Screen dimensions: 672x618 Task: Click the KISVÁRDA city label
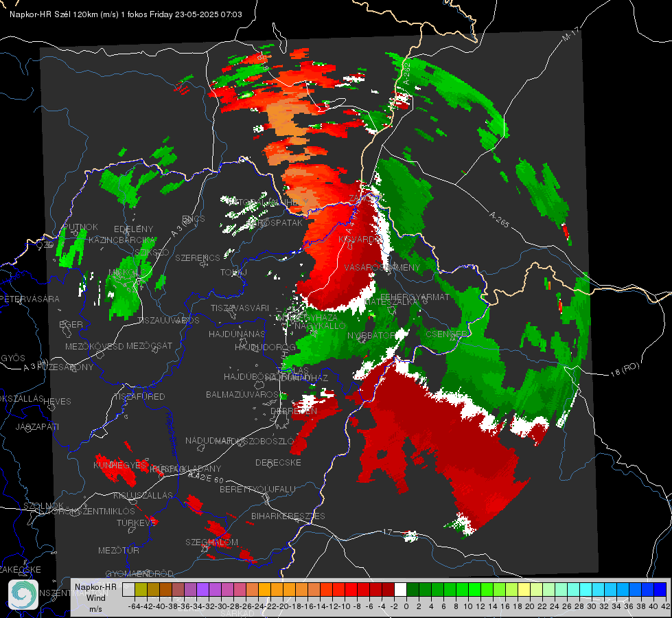(359, 240)
